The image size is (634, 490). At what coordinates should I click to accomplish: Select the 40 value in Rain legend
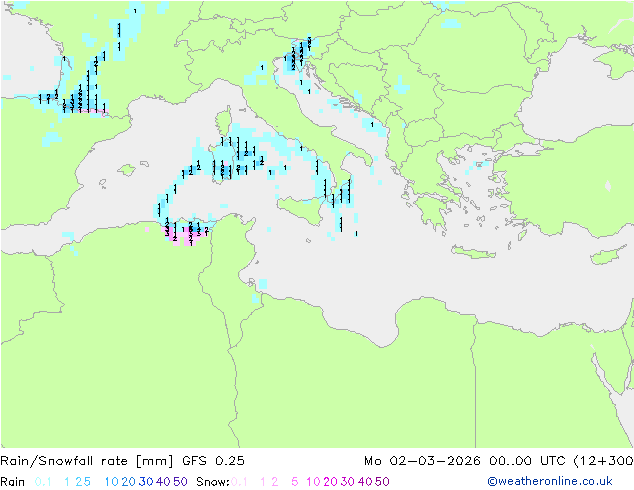163,482
